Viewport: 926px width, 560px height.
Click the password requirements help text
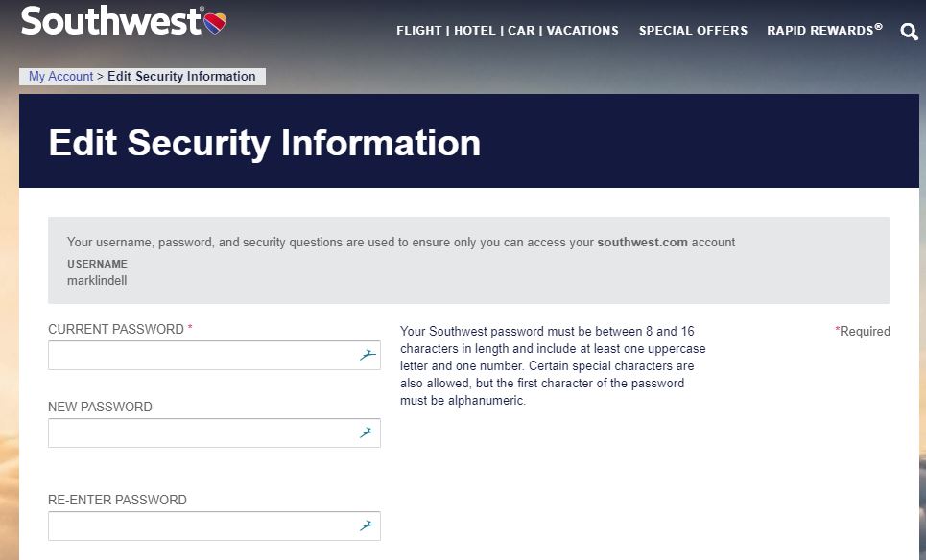pyautogui.click(x=546, y=365)
